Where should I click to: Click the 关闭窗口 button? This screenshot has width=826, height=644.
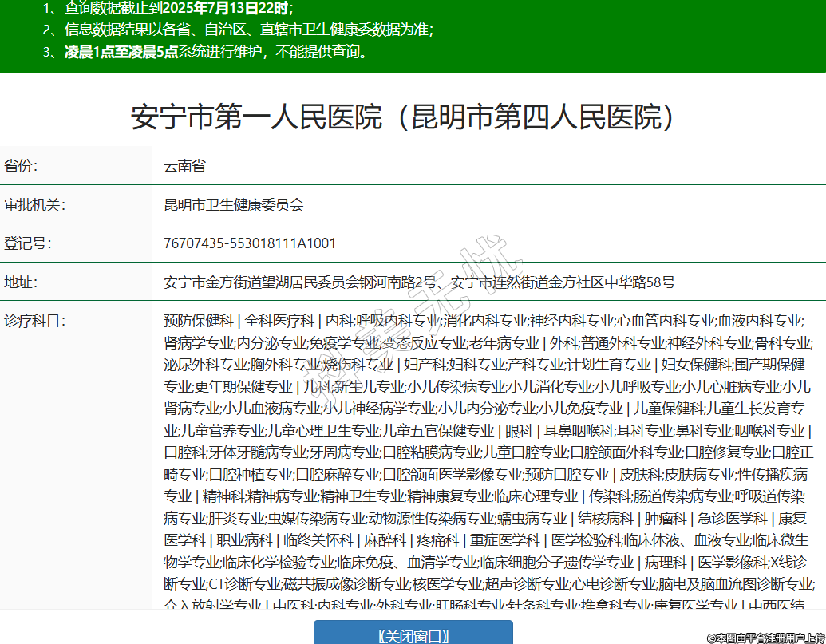coord(413,634)
